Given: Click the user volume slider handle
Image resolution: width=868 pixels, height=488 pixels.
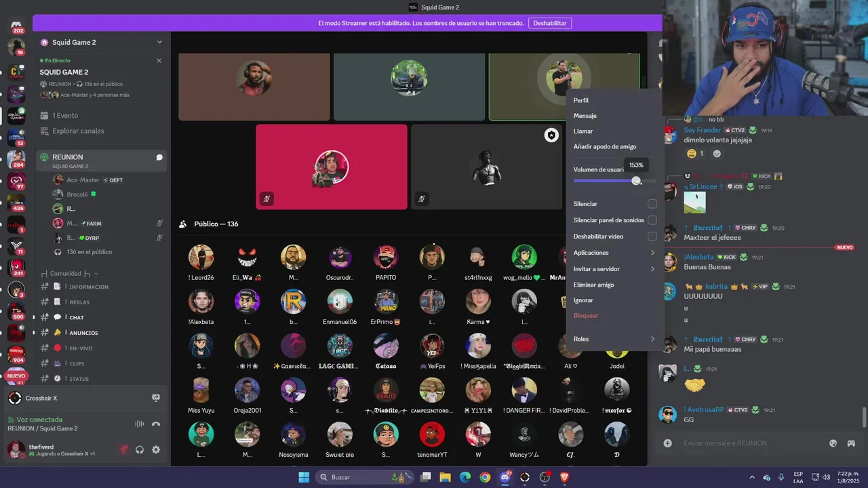Looking at the screenshot, I should click(x=636, y=181).
